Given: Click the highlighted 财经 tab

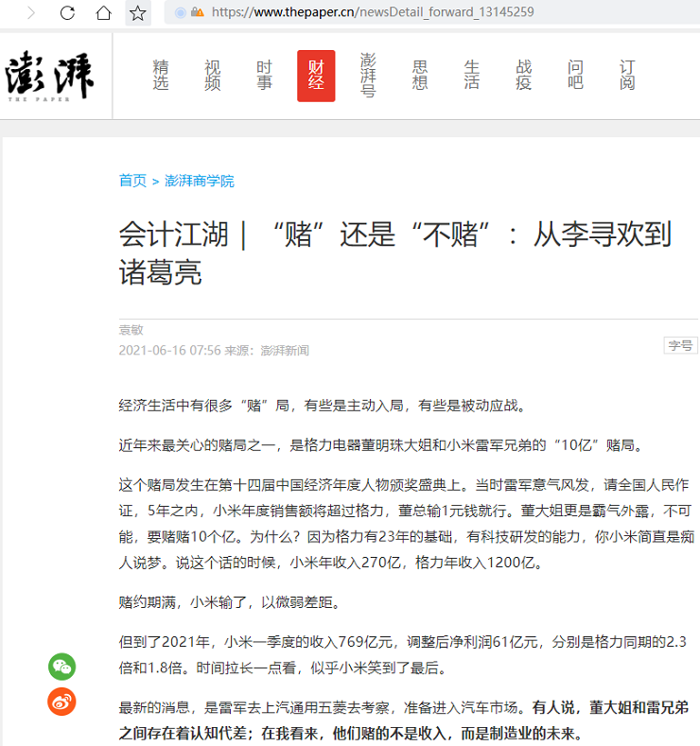Looking at the screenshot, I should [316, 76].
